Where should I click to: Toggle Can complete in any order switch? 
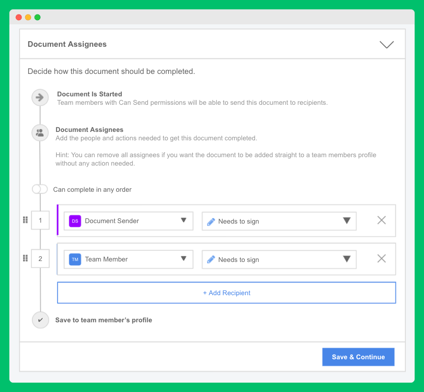[x=40, y=189]
